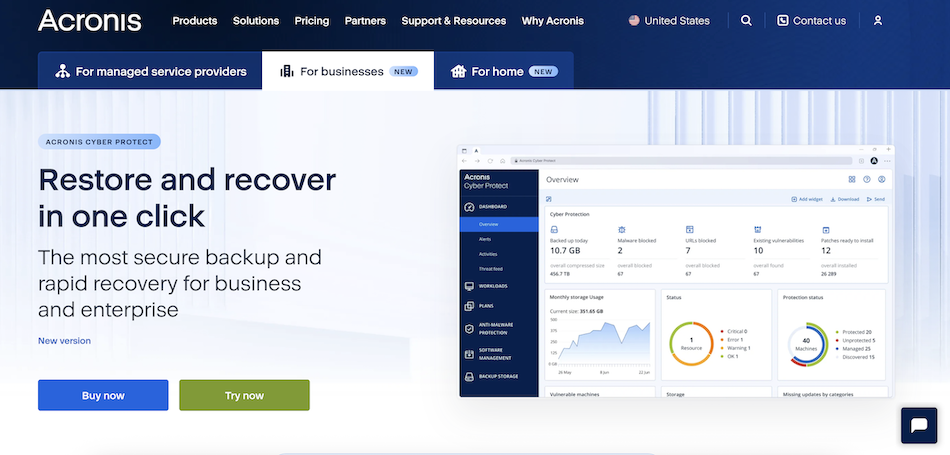Click the profile icon beside help icon
Screen dimensions: 950x455
[x=882, y=179]
